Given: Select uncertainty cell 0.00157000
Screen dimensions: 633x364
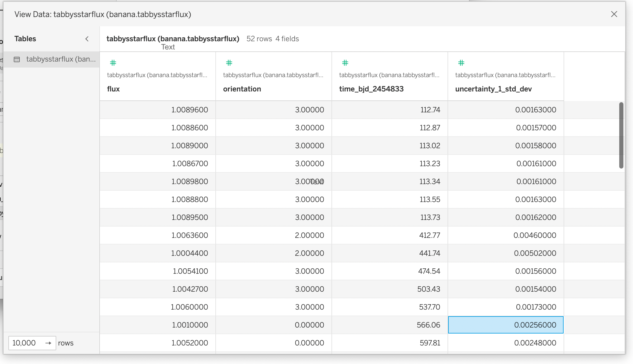Looking at the screenshot, I should pos(506,128).
